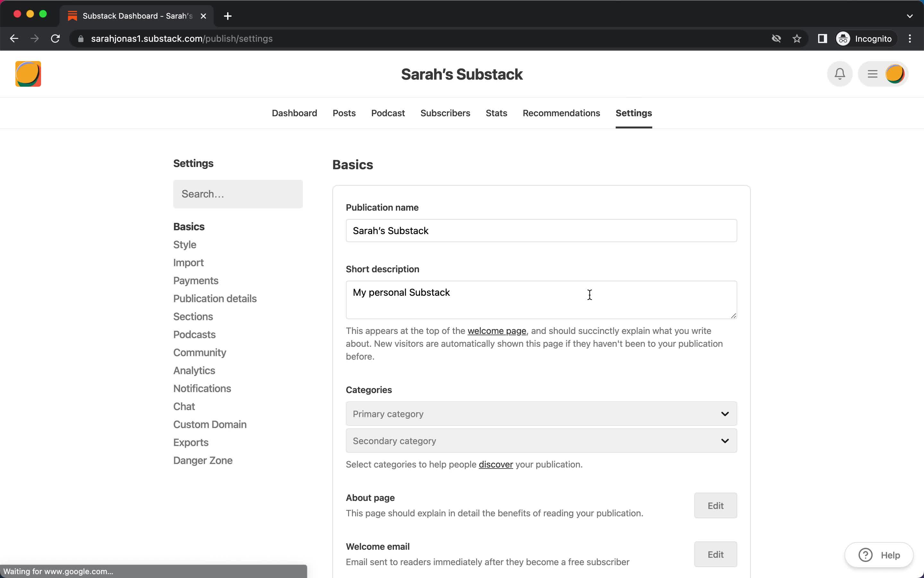Jump to Podcasts settings
The width and height of the screenshot is (924, 578).
click(194, 335)
